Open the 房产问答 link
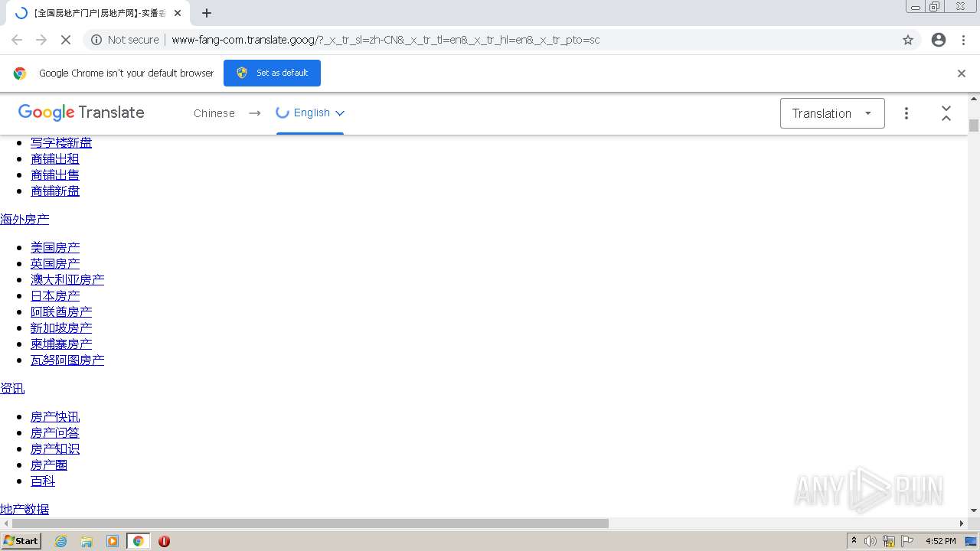Screen dimensions: 980x551 (x=55, y=432)
